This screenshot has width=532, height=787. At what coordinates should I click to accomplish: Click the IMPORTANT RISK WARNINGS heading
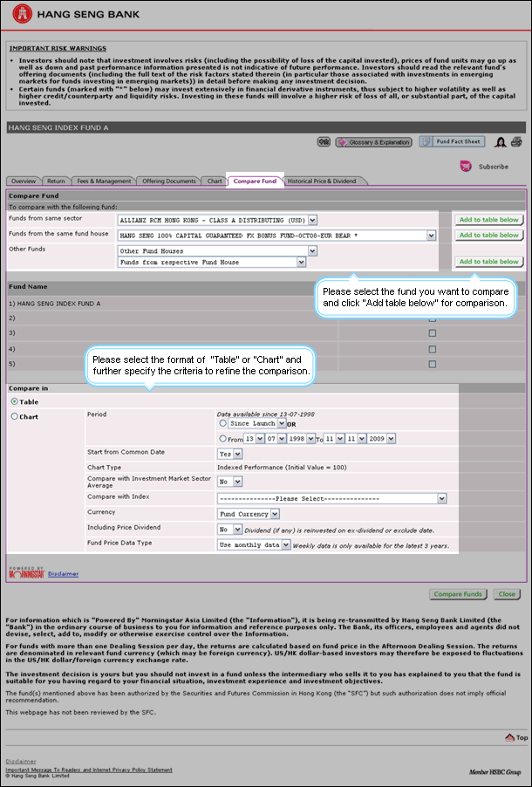[x=58, y=49]
